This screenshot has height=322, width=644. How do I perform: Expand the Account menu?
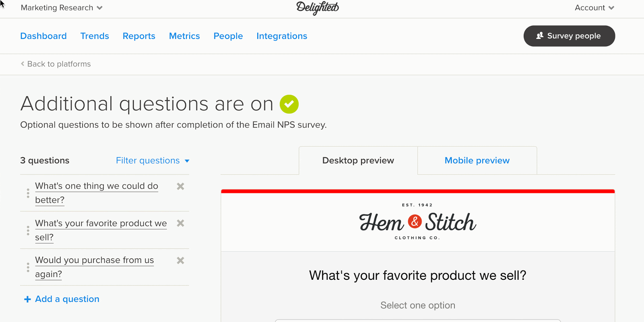click(594, 8)
